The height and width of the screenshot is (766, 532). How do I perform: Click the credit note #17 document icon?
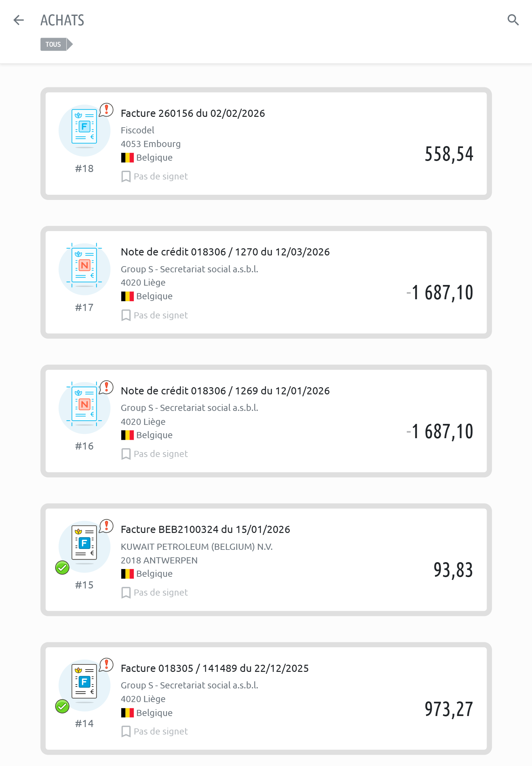[x=84, y=266]
